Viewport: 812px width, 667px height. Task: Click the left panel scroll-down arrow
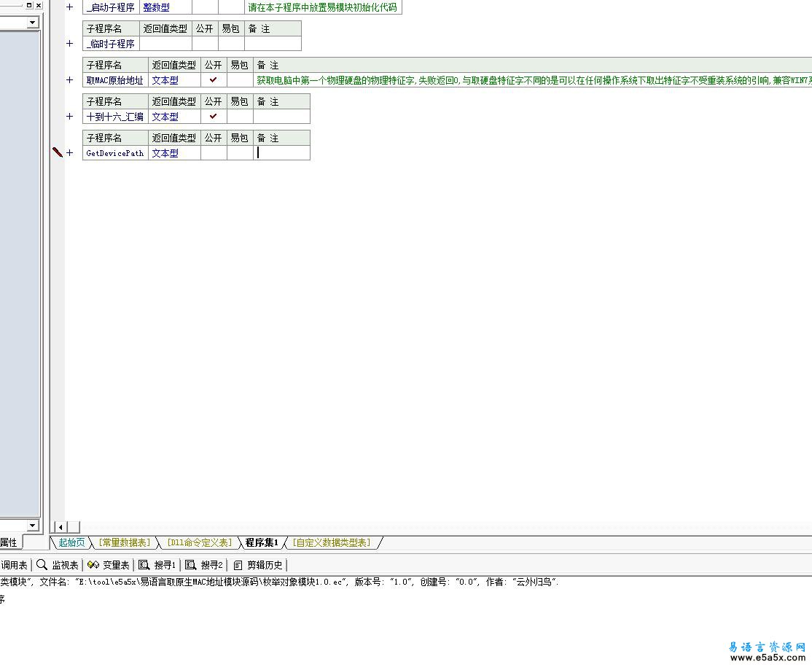(x=33, y=525)
